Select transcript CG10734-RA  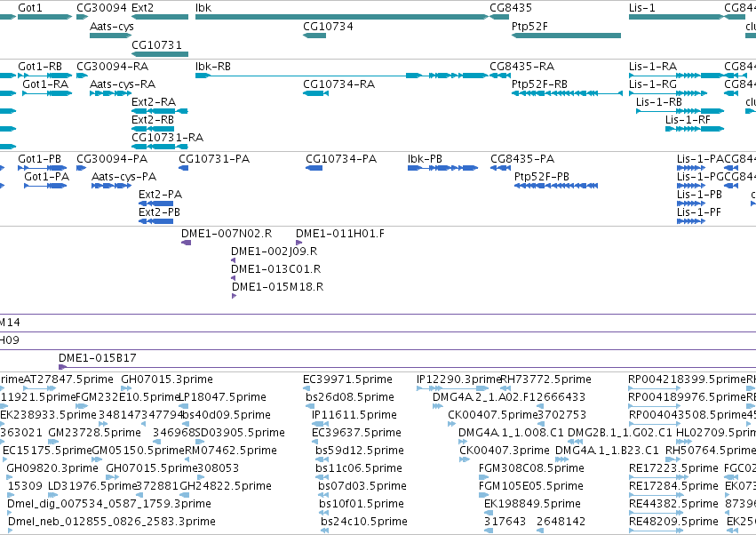point(315,93)
